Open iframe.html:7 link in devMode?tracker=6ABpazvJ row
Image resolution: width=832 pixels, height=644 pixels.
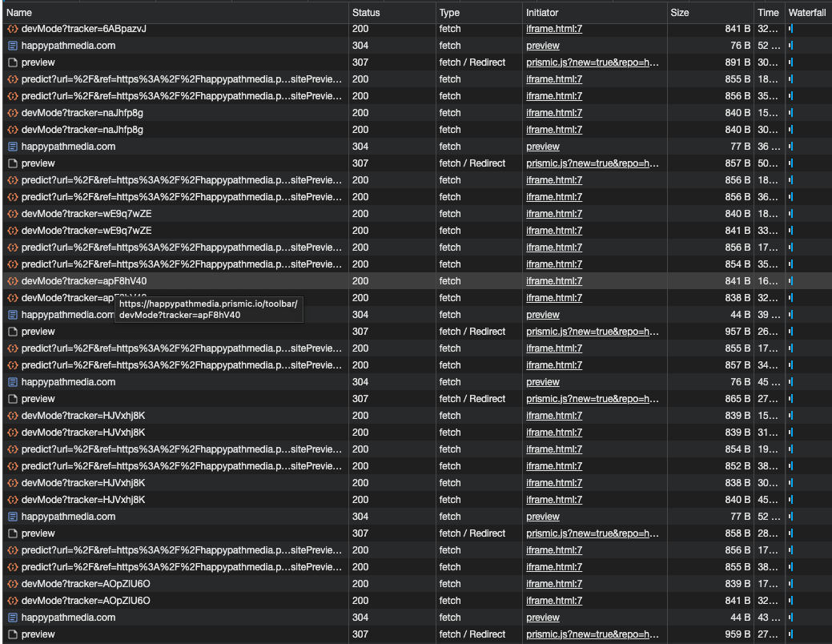554,29
